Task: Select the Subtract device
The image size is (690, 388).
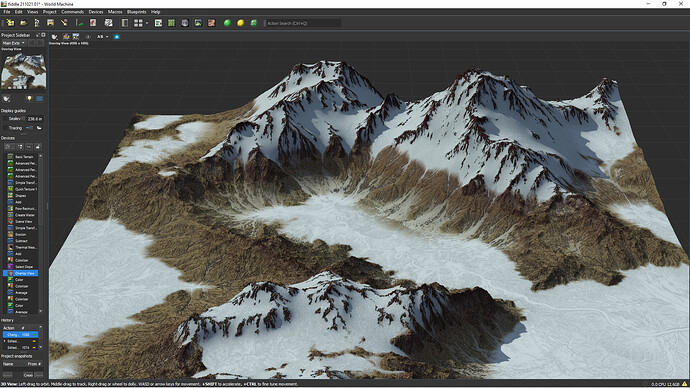Action: click(21, 241)
